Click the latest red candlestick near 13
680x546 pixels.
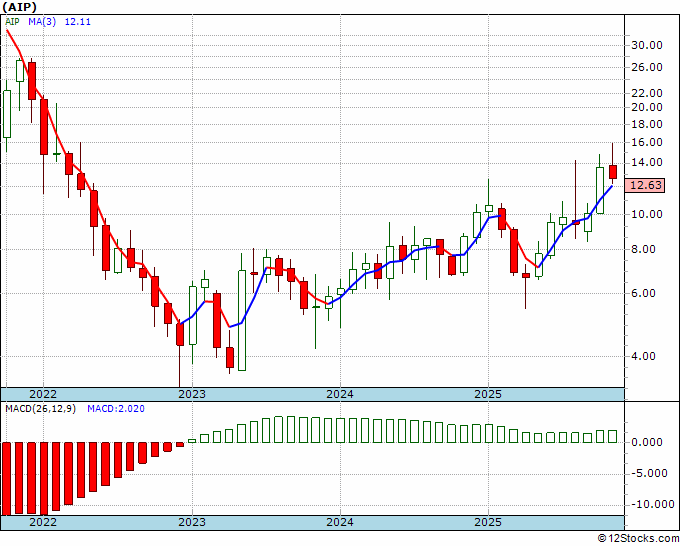click(x=613, y=172)
